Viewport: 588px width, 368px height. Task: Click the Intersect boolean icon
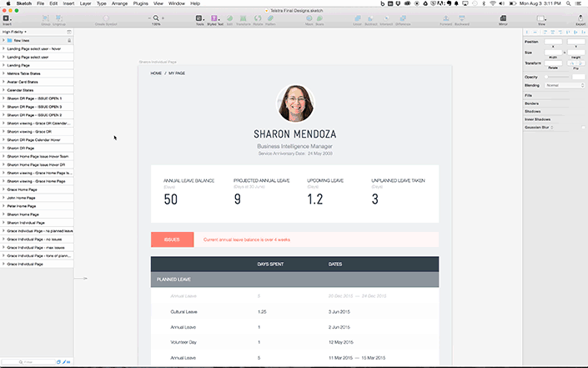tap(386, 18)
